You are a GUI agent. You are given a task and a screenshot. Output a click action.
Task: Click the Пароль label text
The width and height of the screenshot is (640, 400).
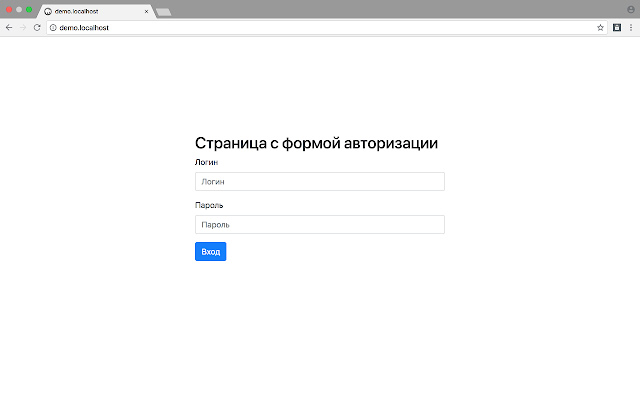coord(209,205)
